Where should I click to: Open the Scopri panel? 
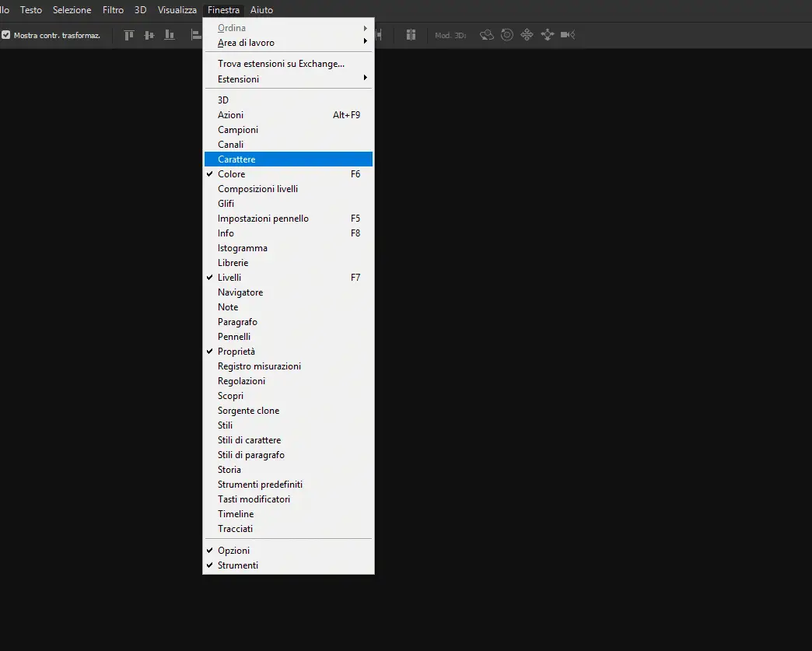point(289,396)
